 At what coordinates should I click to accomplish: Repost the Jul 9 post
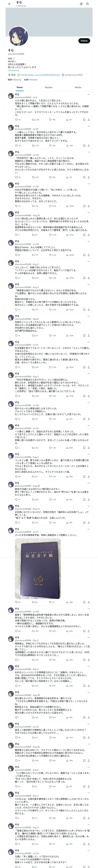coord(33,120)
